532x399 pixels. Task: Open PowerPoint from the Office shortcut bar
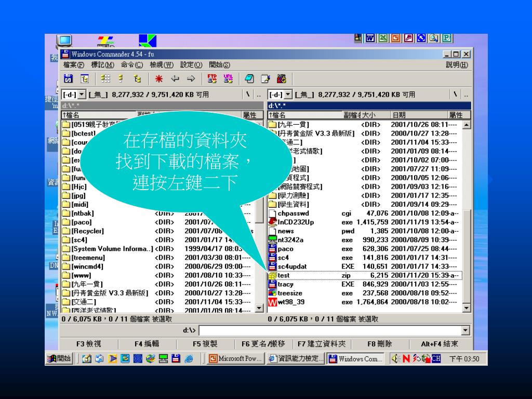pyautogui.click(x=395, y=38)
